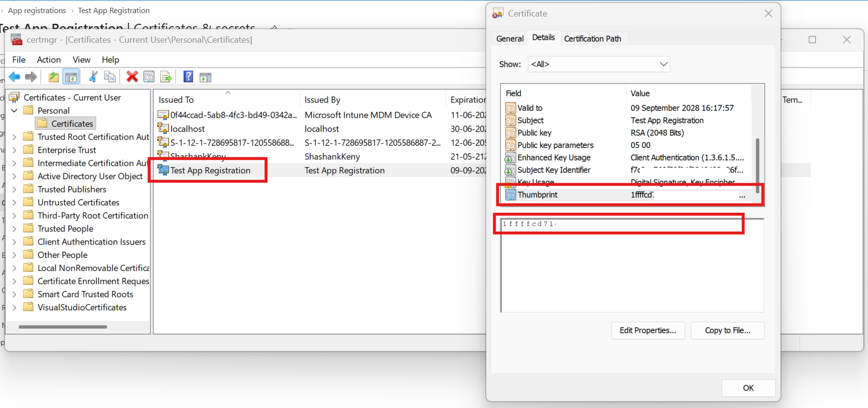Expand the Smart Card Trusted Roots node
This screenshot has height=408, width=868.
pos(15,294)
